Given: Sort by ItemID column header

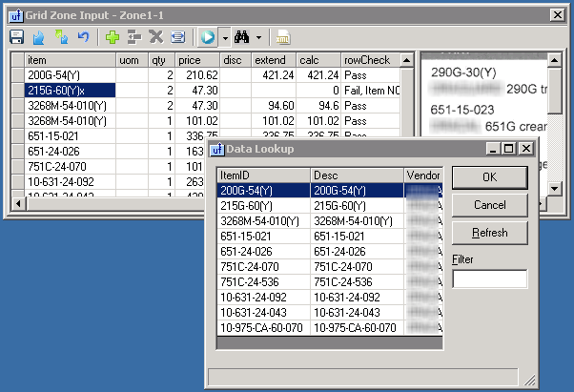Looking at the screenshot, I should (x=263, y=175).
